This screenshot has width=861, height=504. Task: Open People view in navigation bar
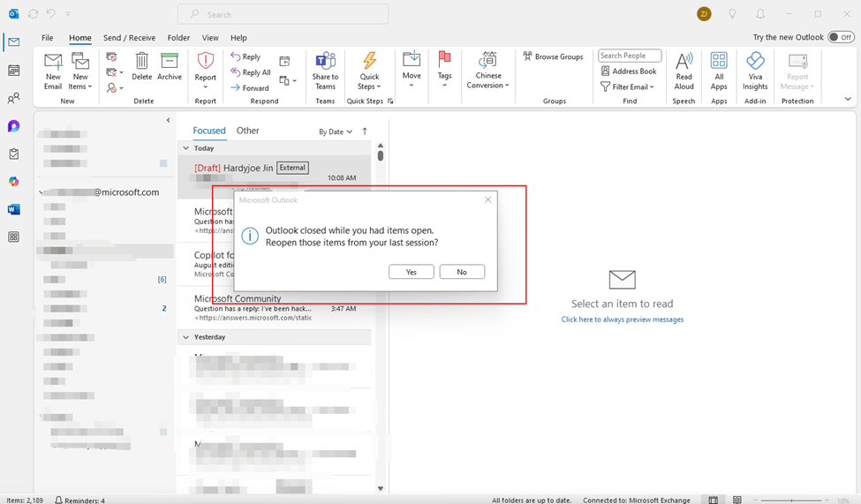coord(14,98)
